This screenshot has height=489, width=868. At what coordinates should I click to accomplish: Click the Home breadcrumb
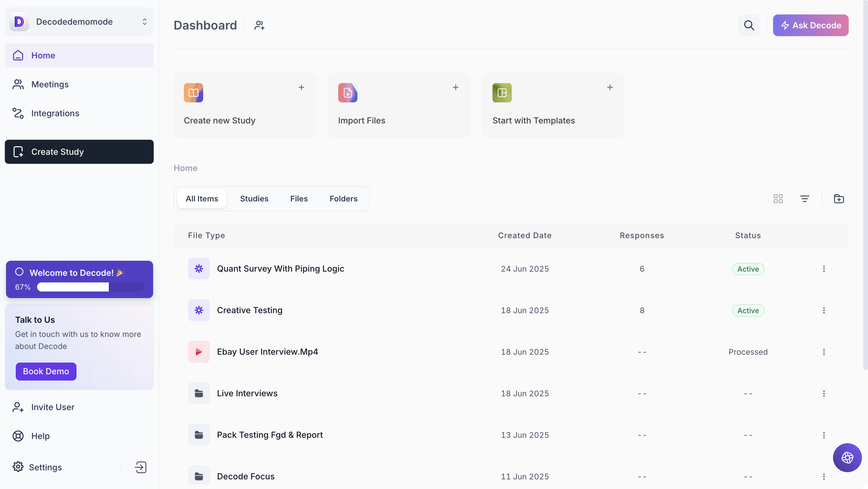pos(185,168)
